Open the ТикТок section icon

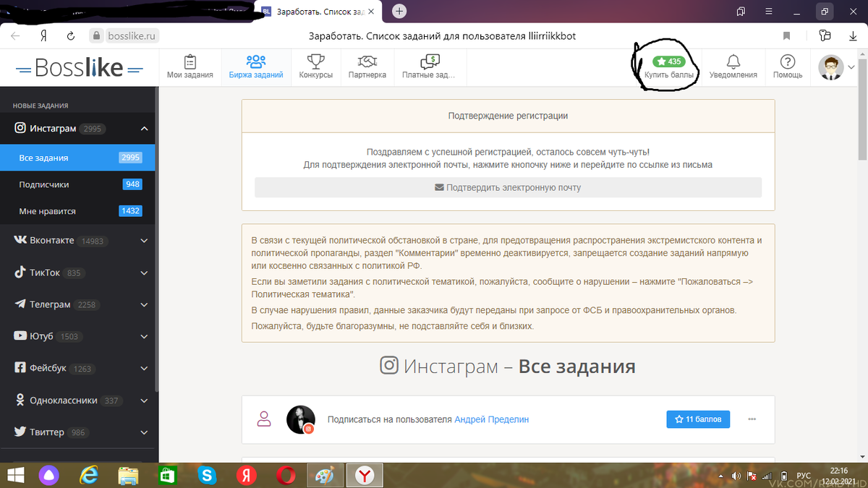coord(20,273)
